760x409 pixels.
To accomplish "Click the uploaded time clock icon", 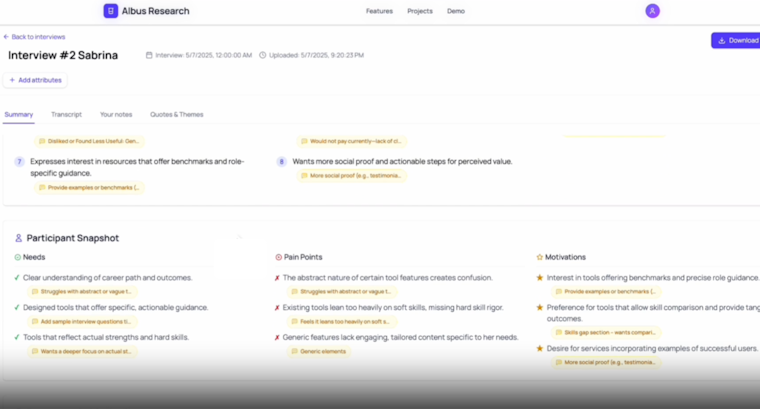I will point(263,55).
